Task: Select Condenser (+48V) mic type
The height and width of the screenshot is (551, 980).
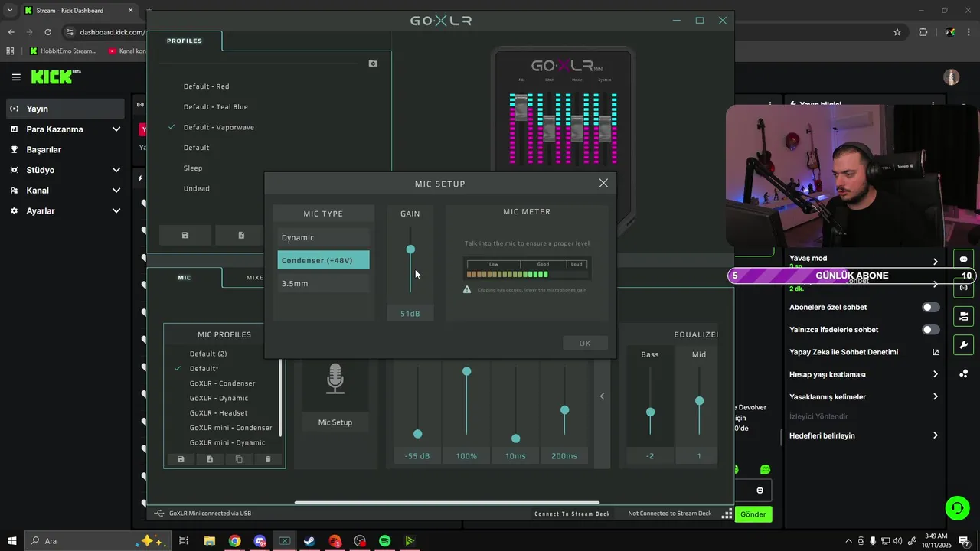Action: point(323,260)
